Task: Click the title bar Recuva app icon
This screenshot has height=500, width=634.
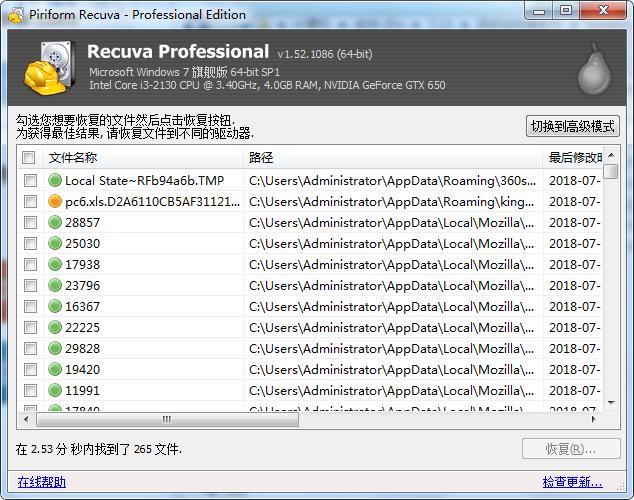Action: coord(13,14)
